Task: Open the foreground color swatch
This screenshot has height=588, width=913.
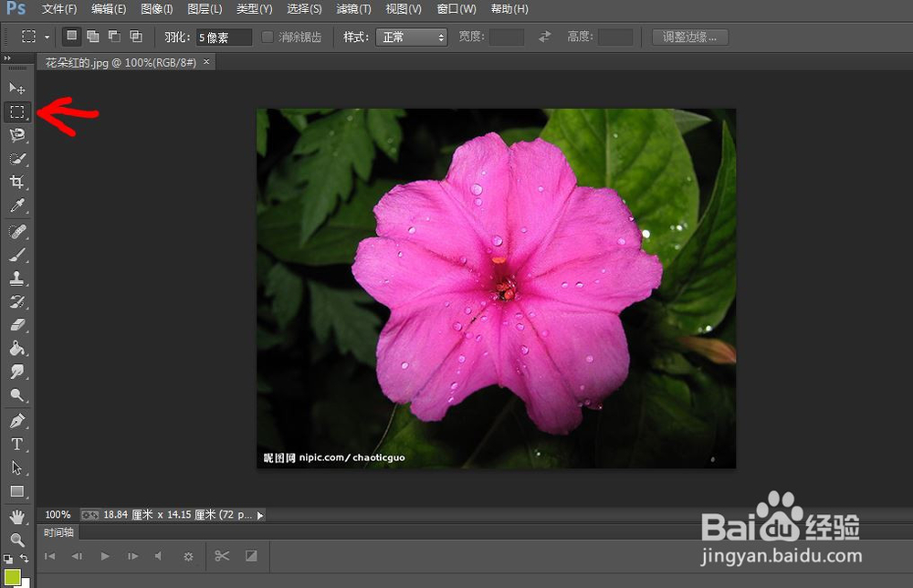Action: point(12,577)
